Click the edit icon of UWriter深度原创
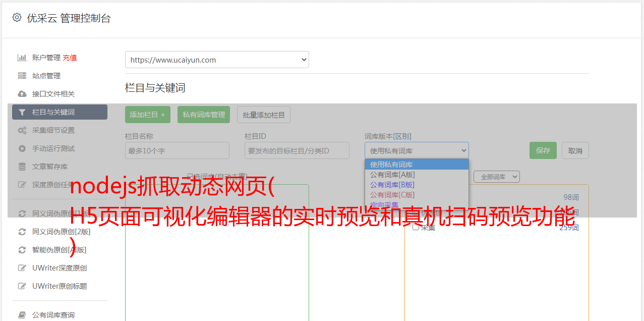Screen dimensions: 644x321 (22, 268)
